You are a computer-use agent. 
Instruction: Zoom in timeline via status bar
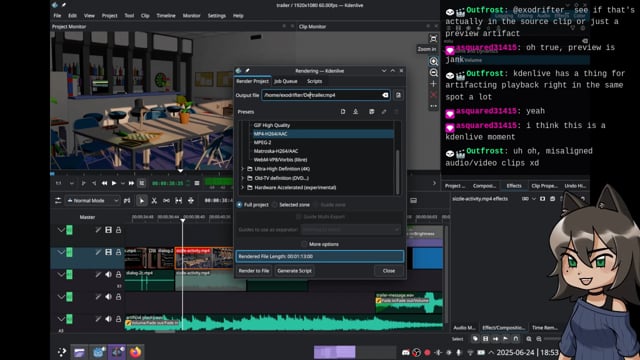(x=529, y=339)
